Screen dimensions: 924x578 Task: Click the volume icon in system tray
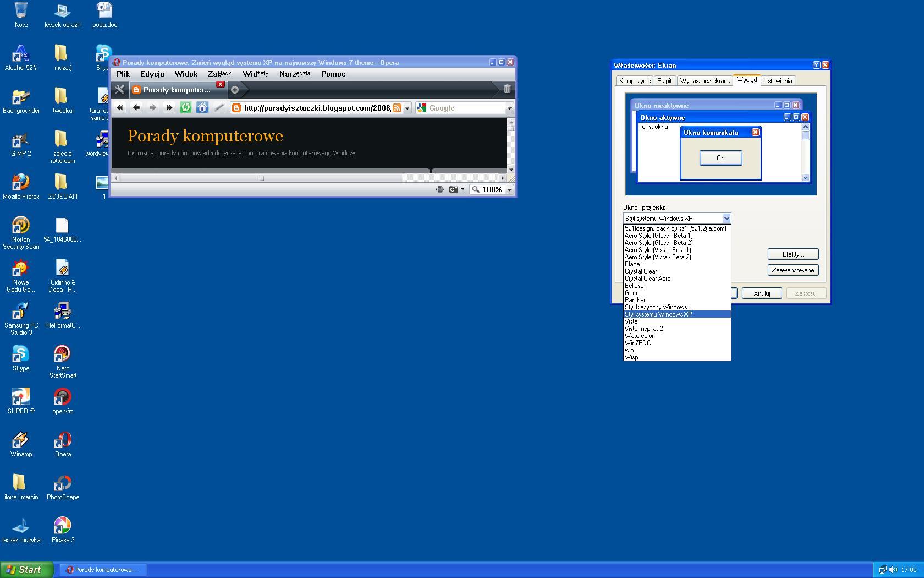[893, 570]
